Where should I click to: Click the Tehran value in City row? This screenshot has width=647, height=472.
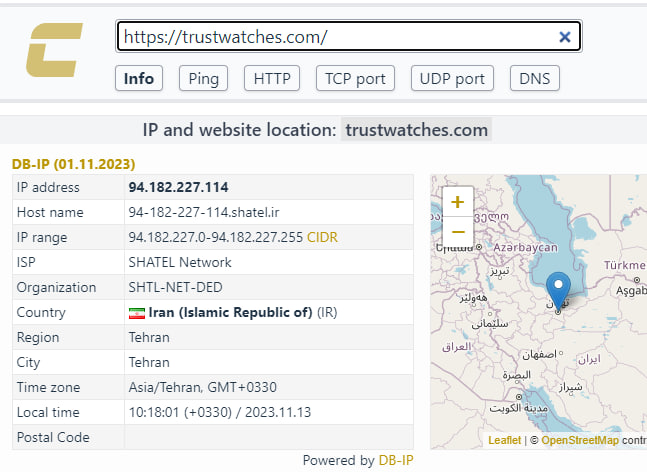pyautogui.click(x=149, y=363)
